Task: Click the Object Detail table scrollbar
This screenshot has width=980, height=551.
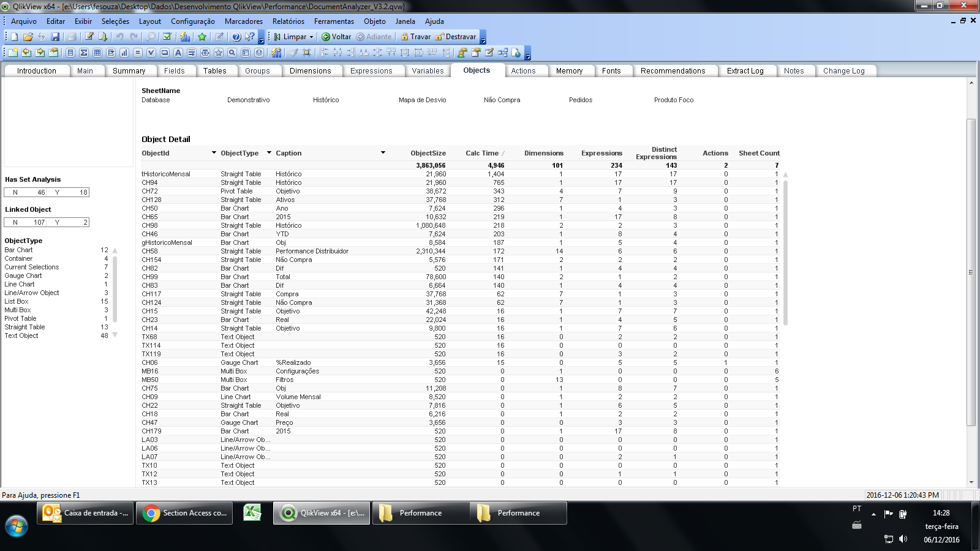Action: pos(785,252)
